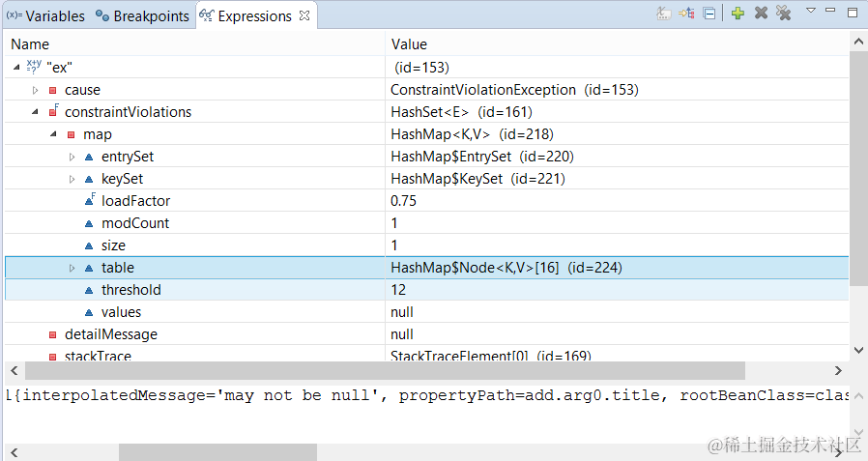Click the blue triangle icon beside entrySet

(89, 158)
